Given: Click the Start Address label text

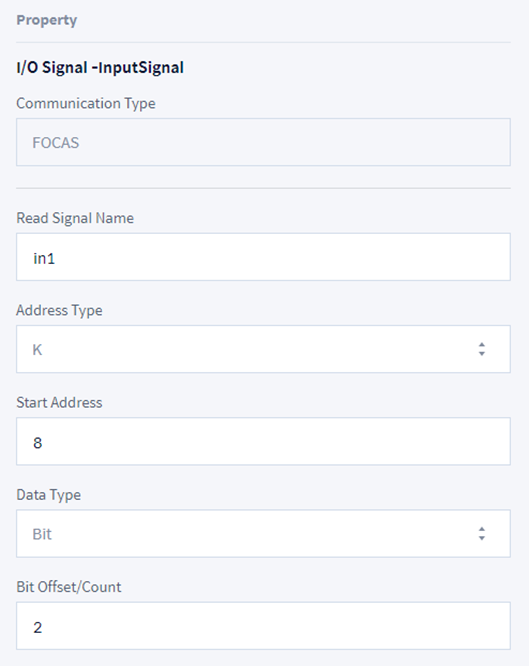Looking at the screenshot, I should pos(59,402).
